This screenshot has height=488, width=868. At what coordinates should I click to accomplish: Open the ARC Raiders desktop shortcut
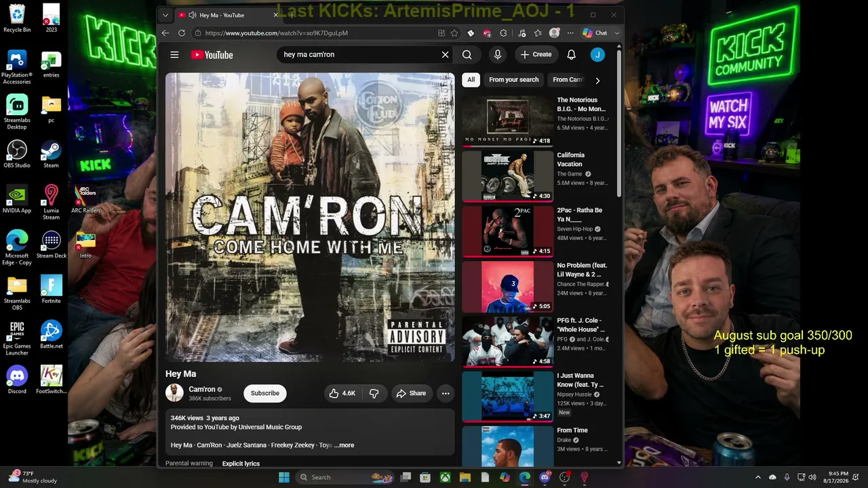coord(85,199)
